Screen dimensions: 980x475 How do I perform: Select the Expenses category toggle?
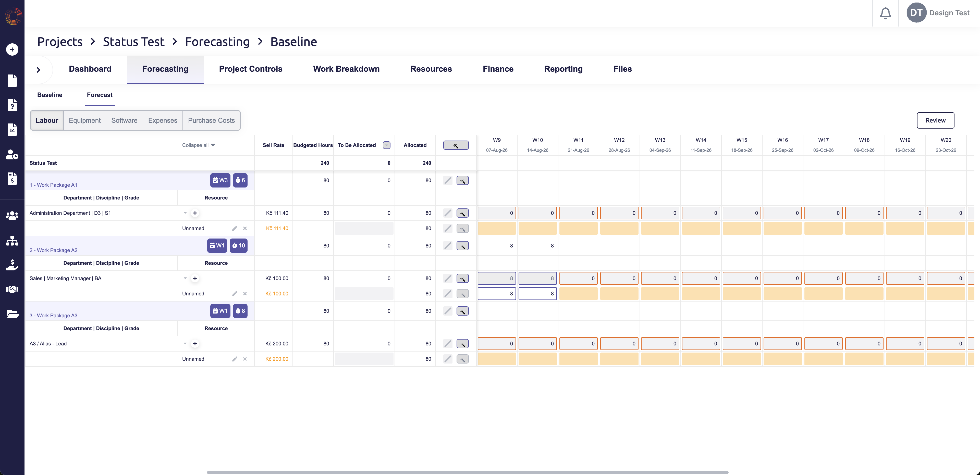(163, 120)
